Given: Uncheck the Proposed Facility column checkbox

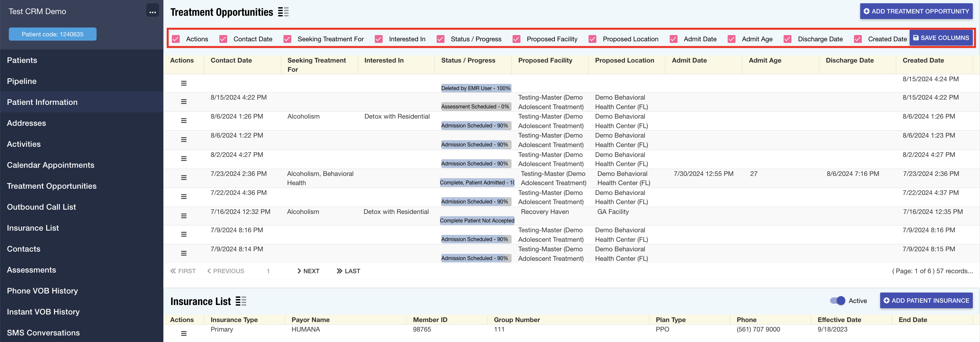Looking at the screenshot, I should coord(516,39).
